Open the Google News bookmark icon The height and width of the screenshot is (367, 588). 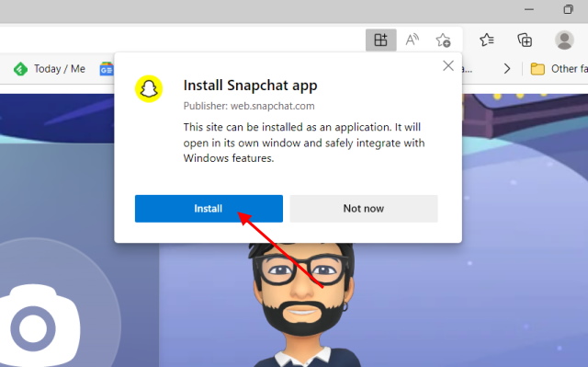pos(107,69)
